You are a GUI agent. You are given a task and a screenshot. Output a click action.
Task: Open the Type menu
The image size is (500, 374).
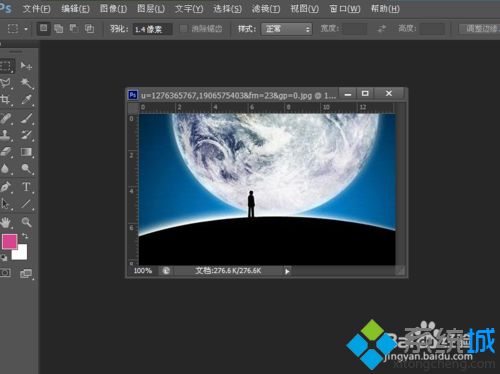[x=189, y=9]
